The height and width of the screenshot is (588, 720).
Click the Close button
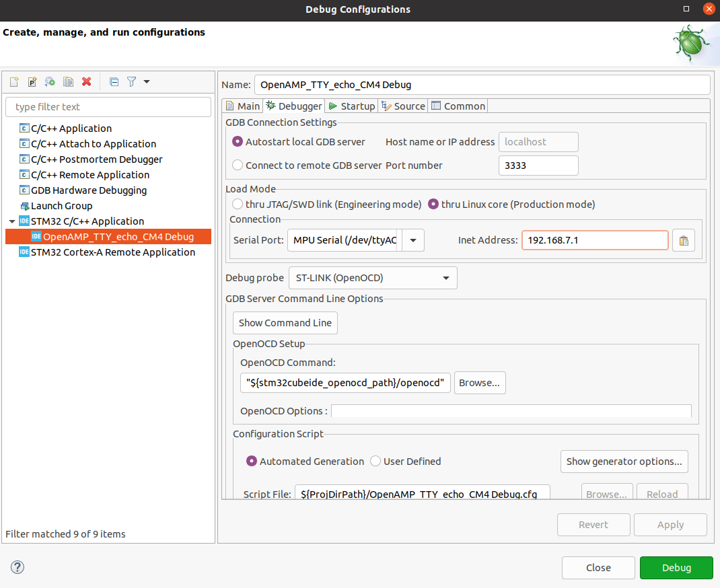[598, 568]
